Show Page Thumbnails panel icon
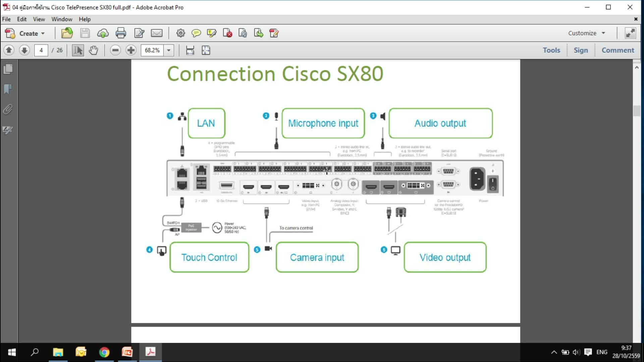Image resolution: width=644 pixels, height=362 pixels. pyautogui.click(x=8, y=69)
